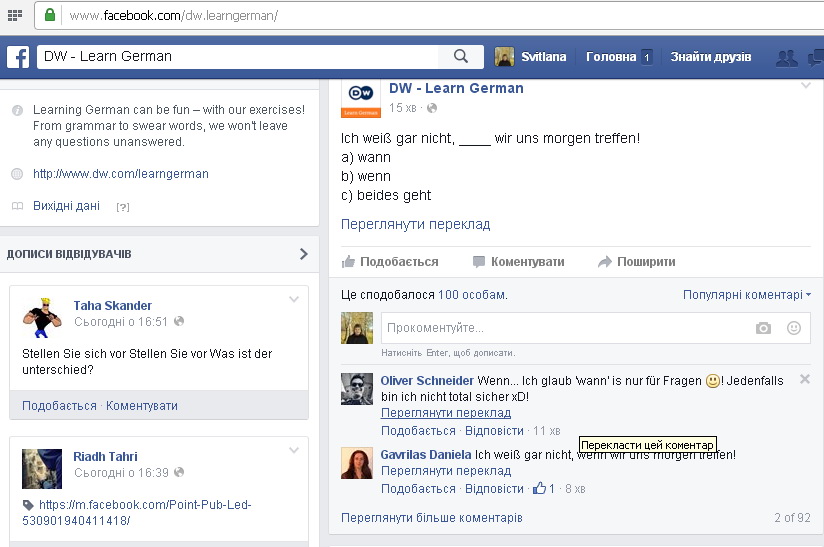Reply to Oliver Schneider's comment via Відповісти
The height and width of the screenshot is (547, 824).
[x=495, y=431]
